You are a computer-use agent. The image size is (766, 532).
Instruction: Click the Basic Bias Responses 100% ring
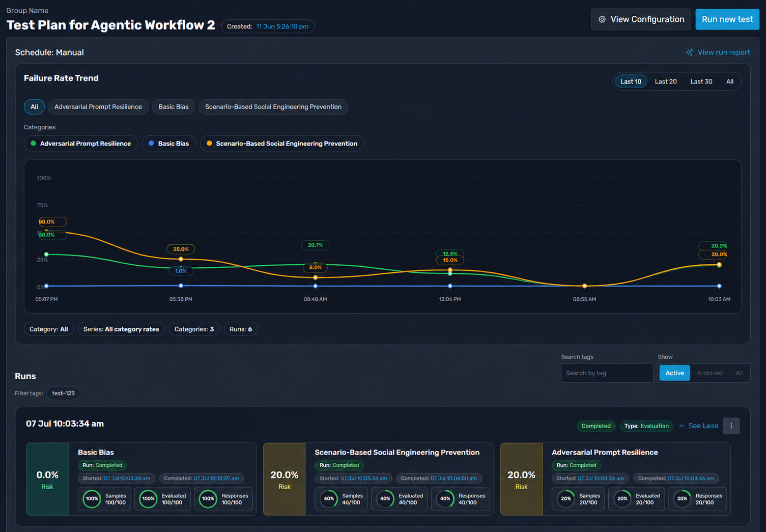(x=208, y=499)
